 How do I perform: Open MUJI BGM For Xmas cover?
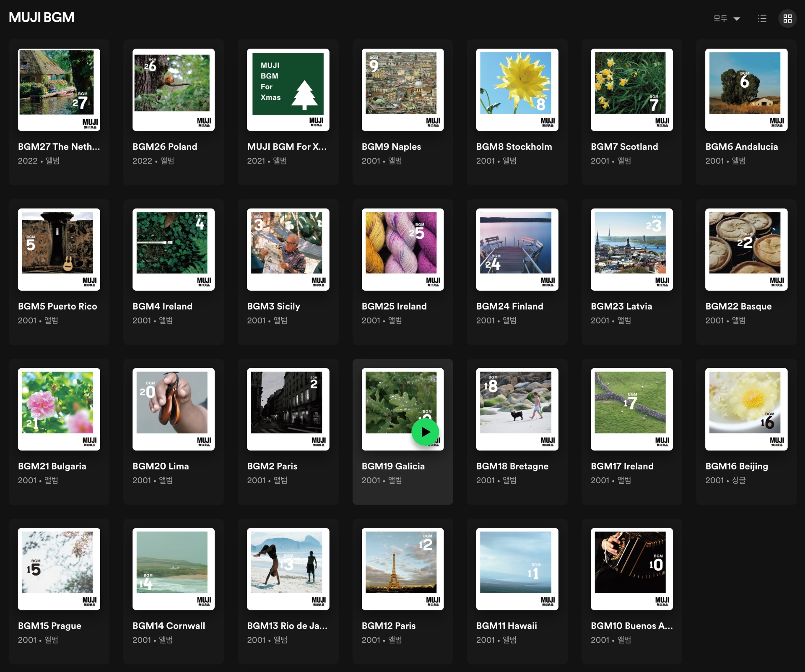[288, 90]
